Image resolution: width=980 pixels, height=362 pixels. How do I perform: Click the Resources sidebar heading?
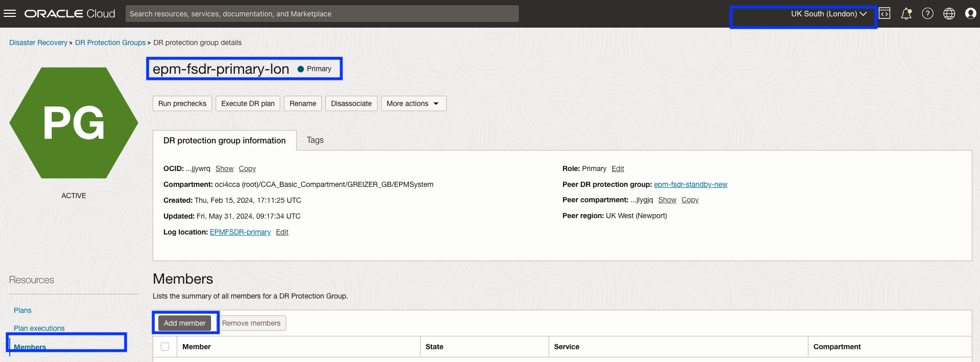pos(32,280)
